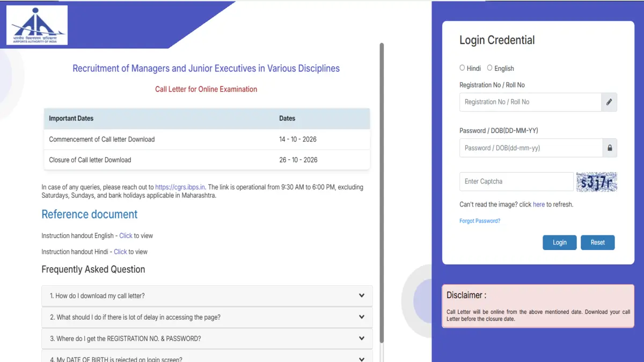Expand the FAQ about delay in accessing page
The image size is (644, 362).
(207, 317)
